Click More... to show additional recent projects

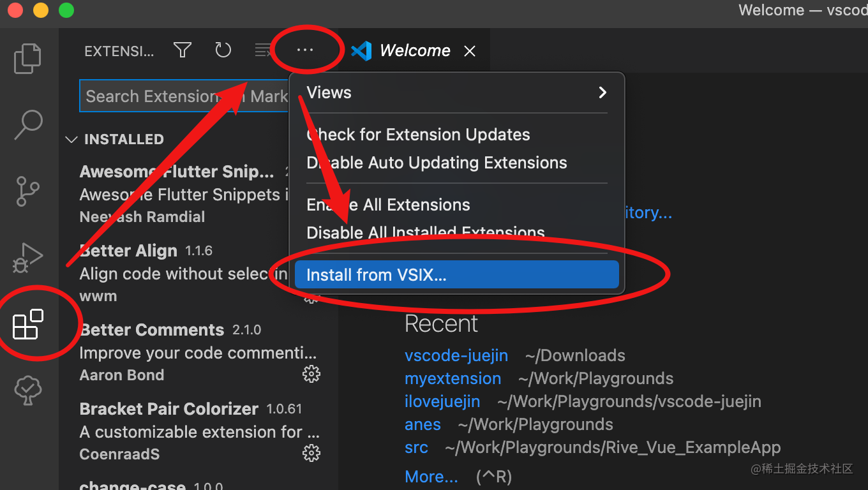(431, 476)
